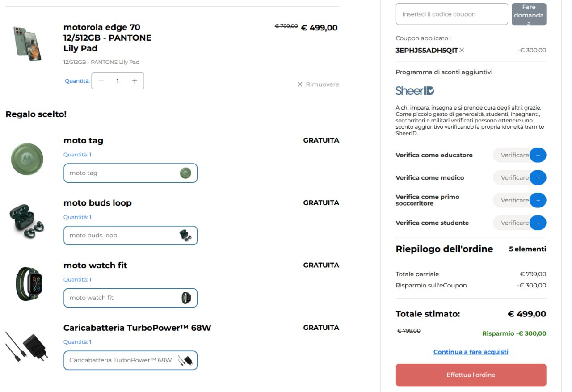Remove applied coupon 3EPHJS5ADH5QIT with X icon

tap(462, 50)
